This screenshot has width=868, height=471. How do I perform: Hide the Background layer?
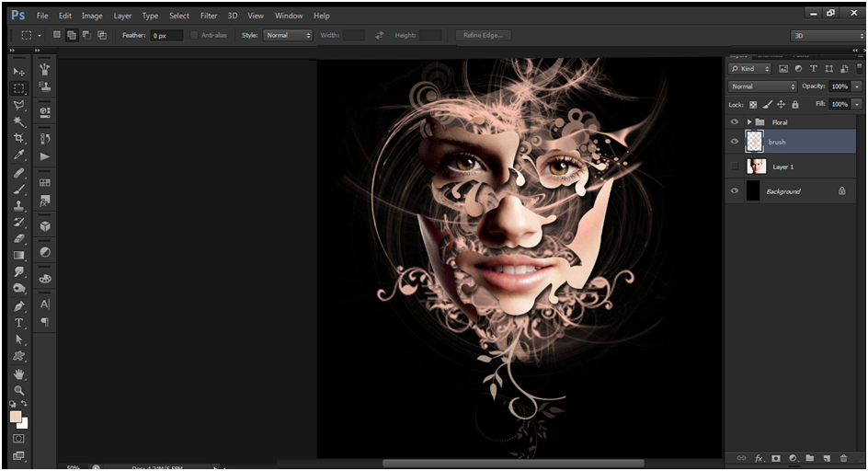pos(735,190)
